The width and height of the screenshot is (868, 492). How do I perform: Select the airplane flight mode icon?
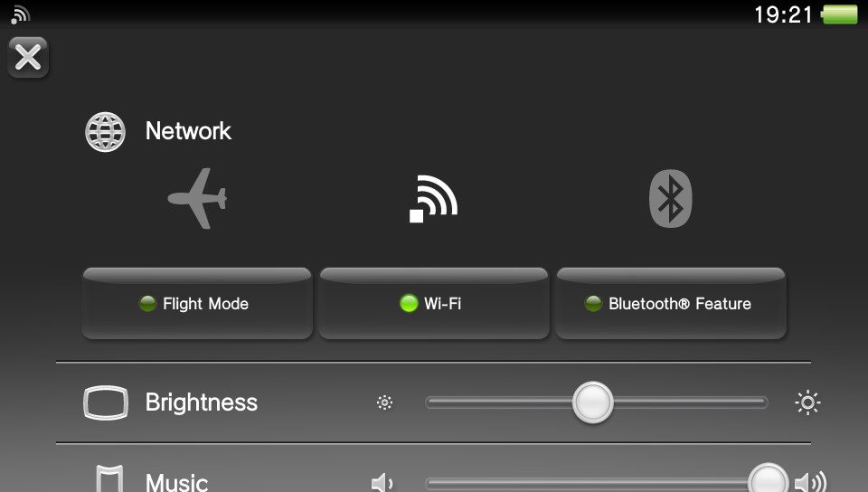tap(198, 198)
